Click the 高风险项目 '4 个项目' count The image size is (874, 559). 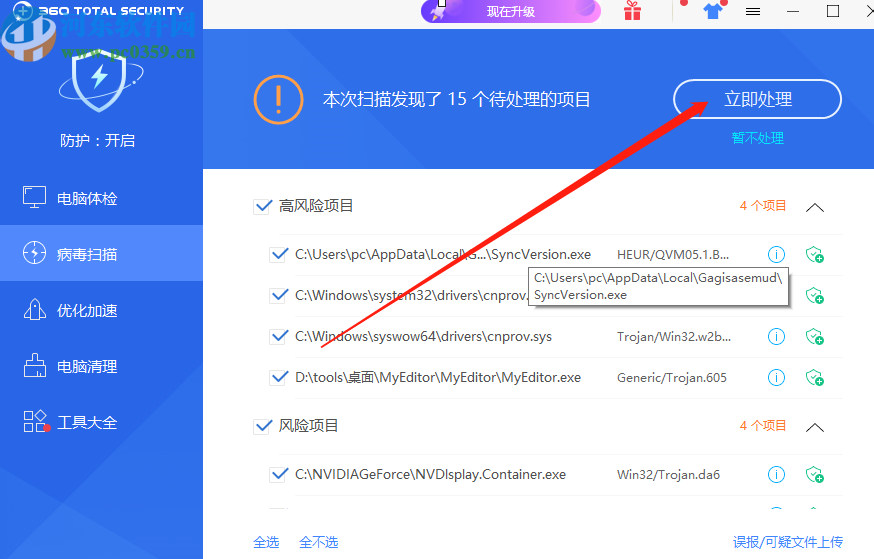[763, 206]
